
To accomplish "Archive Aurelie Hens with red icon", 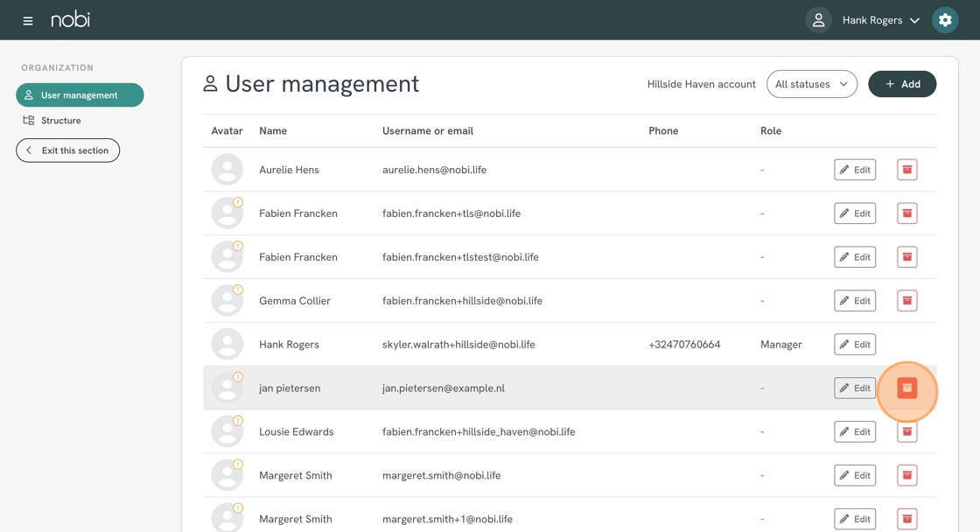I will click(906, 170).
